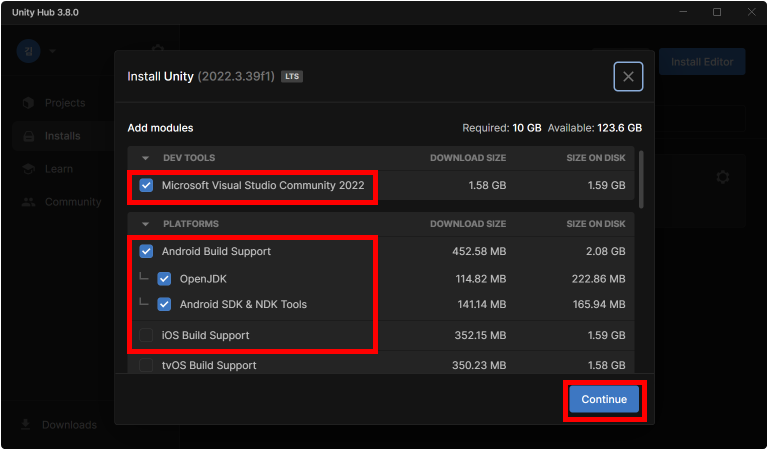The height and width of the screenshot is (451, 769).
Task: Click the OpenJDK label
Action: (203, 279)
